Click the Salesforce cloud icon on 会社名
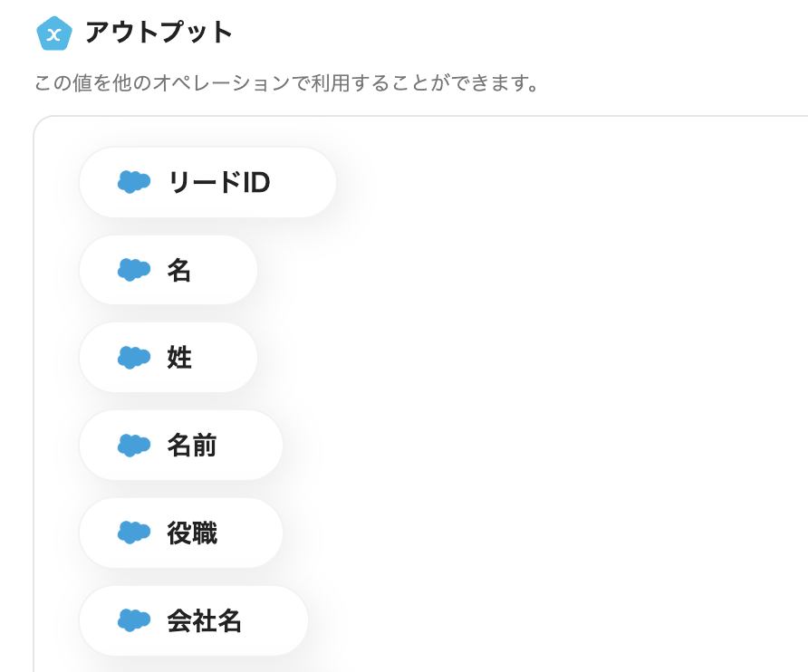 click(x=134, y=620)
